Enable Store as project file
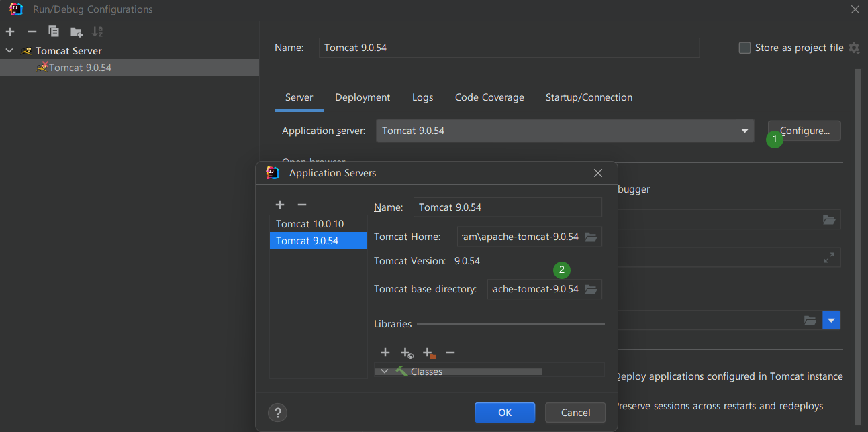The width and height of the screenshot is (868, 432). pyautogui.click(x=744, y=48)
